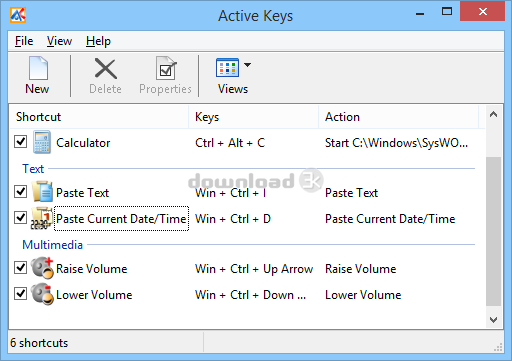Toggle the Lower Volume checkbox
The height and width of the screenshot is (361, 512).
tap(21, 293)
